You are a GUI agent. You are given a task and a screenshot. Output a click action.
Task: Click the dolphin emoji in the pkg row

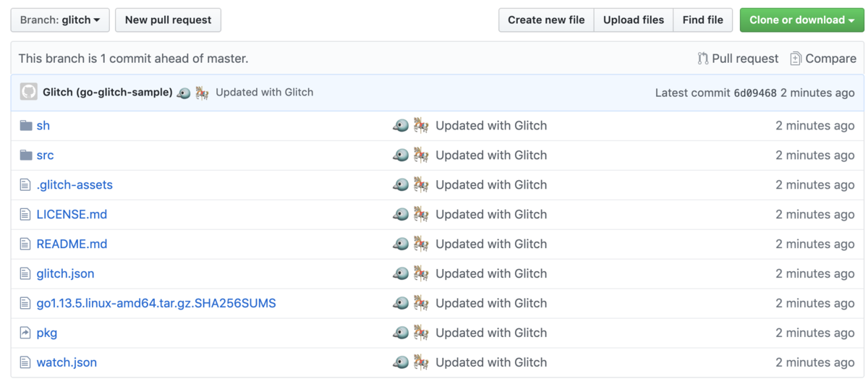[x=401, y=333]
